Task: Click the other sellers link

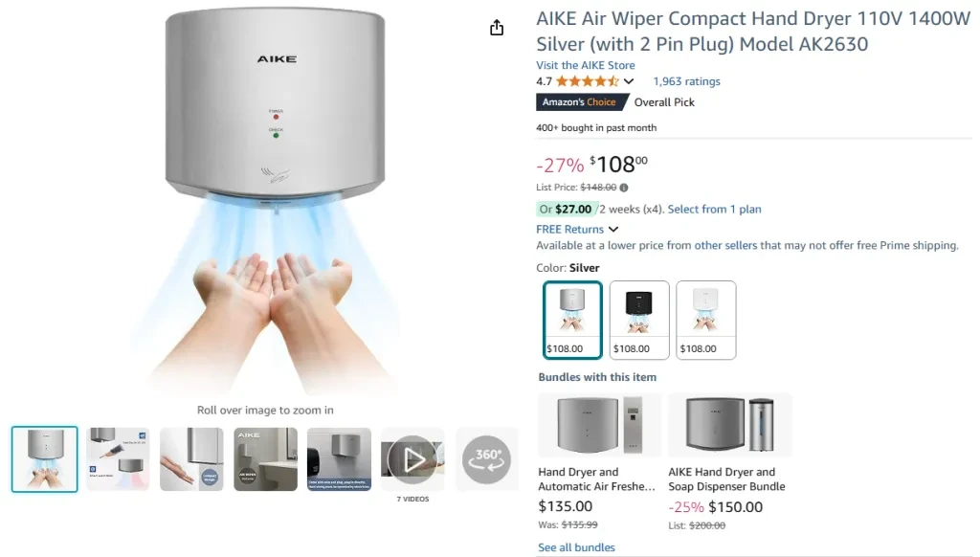Action: pos(725,246)
